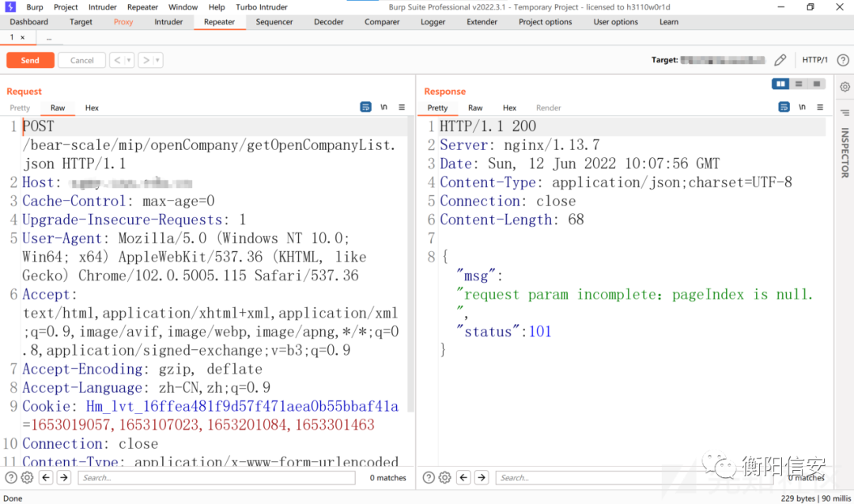
Task: Go back in Repeater request history
Action: click(x=117, y=60)
